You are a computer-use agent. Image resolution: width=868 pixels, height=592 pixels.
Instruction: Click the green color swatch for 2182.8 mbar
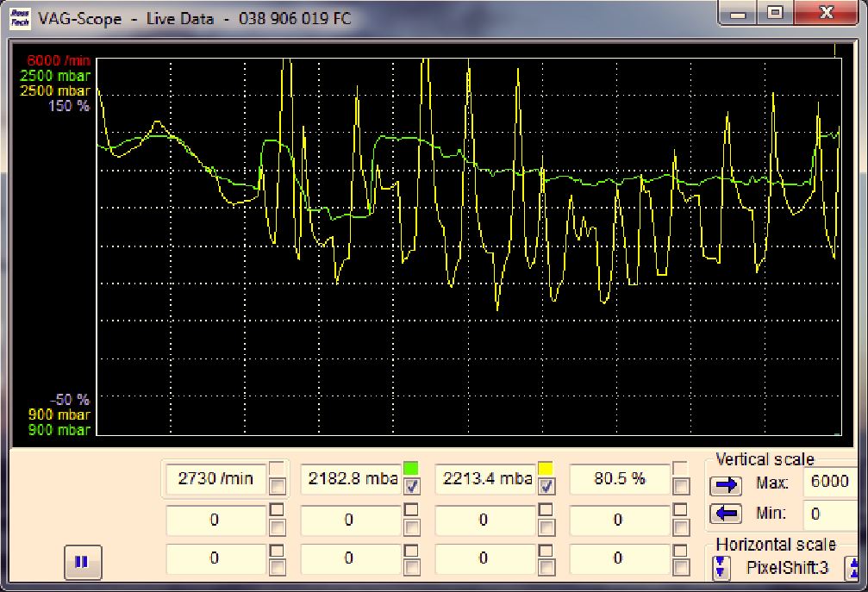pyautogui.click(x=411, y=469)
